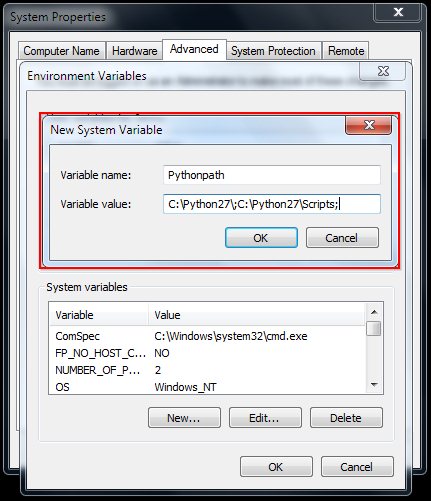The image size is (431, 501).
Task: Click Edit… under System variables
Action: [x=265, y=417]
